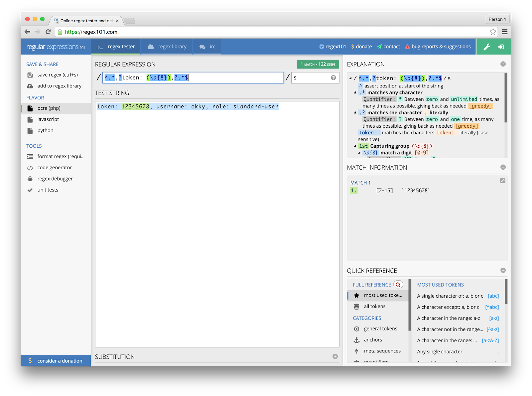Image resolution: width=532 pixels, height=396 pixels.
Task: Show all tokens in quick reference
Action: 378,307
